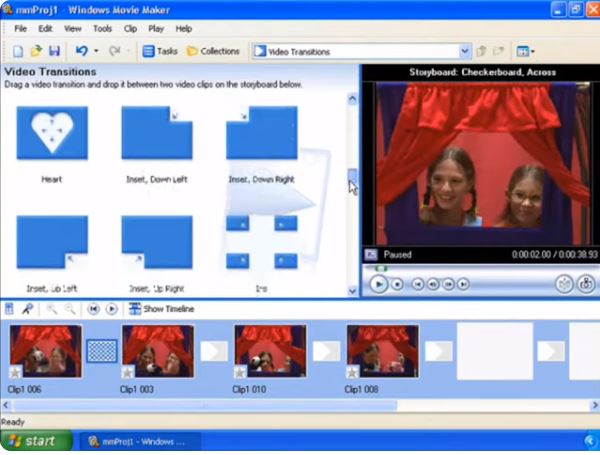The image size is (600, 455).
Task: Click the Zoom Timeline Out magnifier
Action: click(x=70, y=309)
